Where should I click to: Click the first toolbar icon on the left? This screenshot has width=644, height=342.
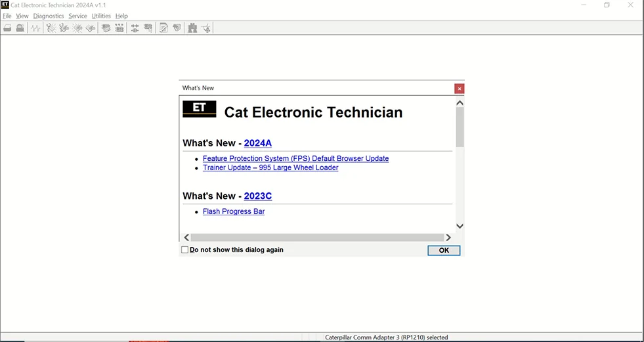coord(7,28)
